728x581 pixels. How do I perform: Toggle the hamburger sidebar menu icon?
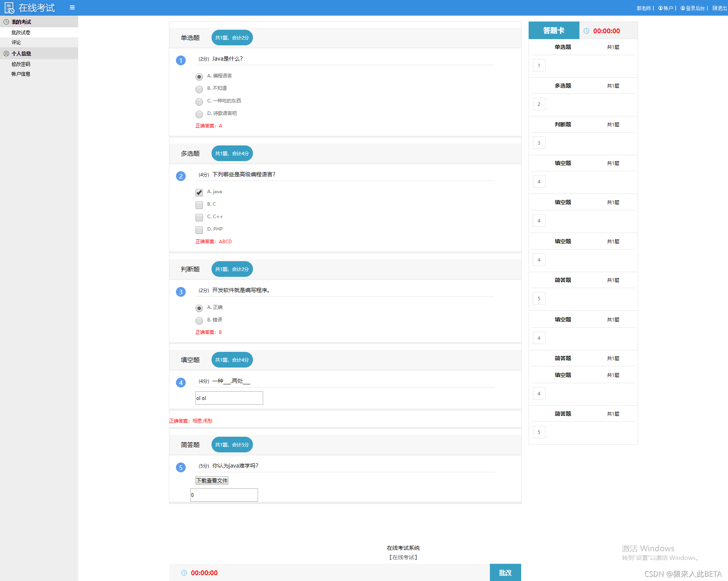click(72, 7)
